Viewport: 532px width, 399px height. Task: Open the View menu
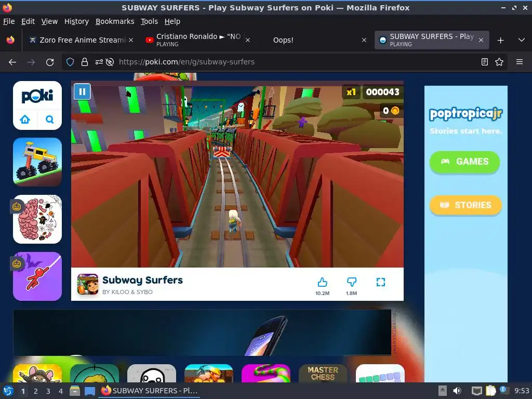49,21
